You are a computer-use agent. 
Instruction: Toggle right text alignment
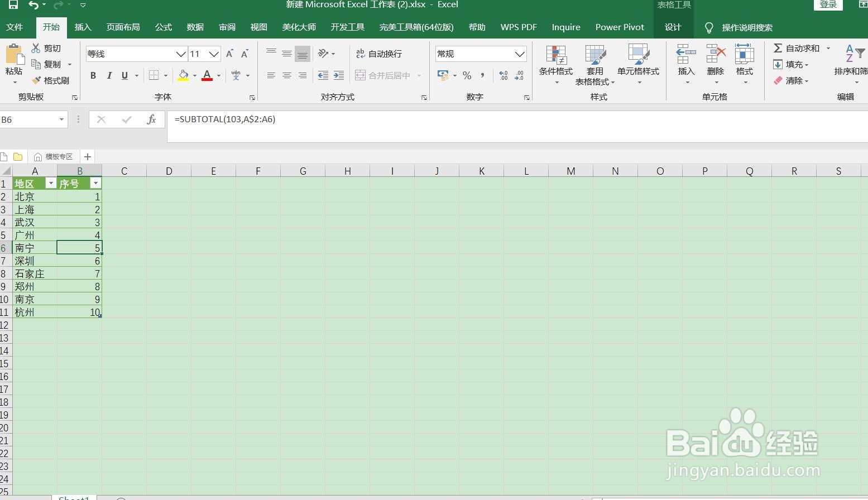tap(303, 75)
